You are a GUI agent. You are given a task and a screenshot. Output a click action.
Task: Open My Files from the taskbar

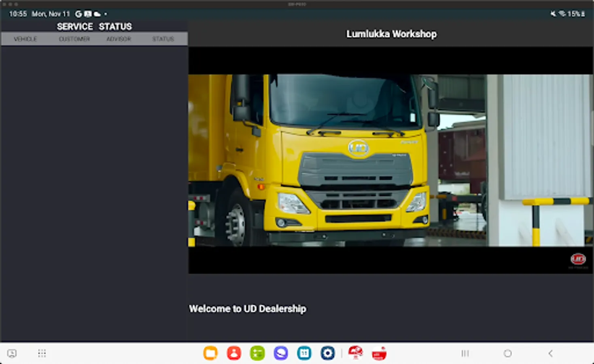210,353
